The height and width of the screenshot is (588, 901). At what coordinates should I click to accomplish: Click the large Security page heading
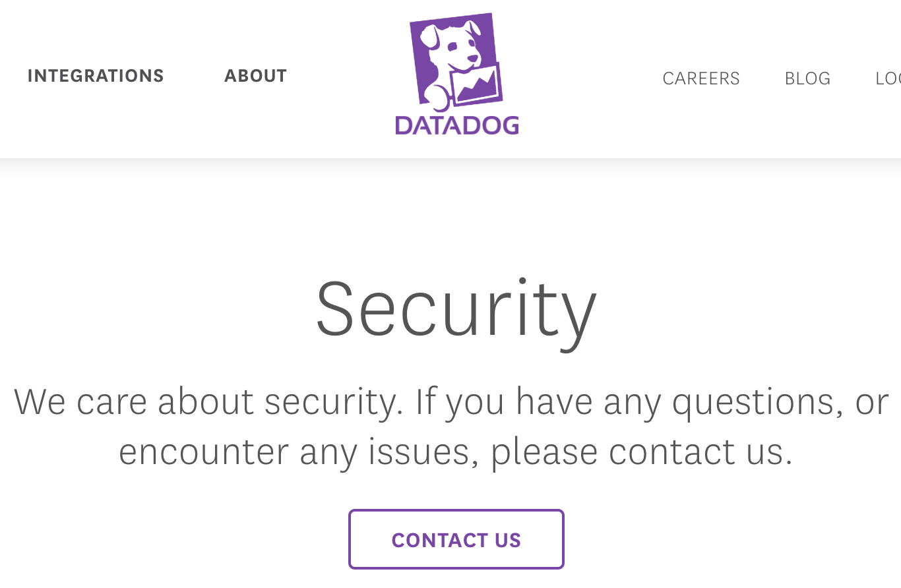tap(456, 309)
